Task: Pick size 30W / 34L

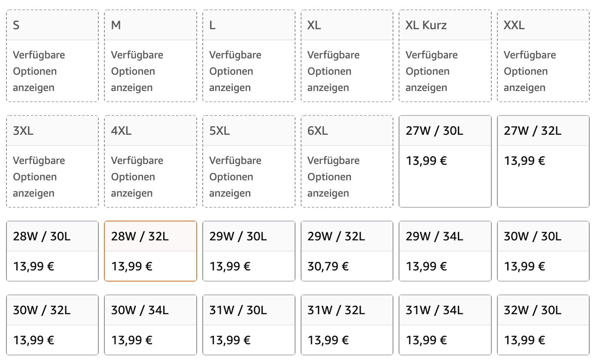Action: (150, 325)
